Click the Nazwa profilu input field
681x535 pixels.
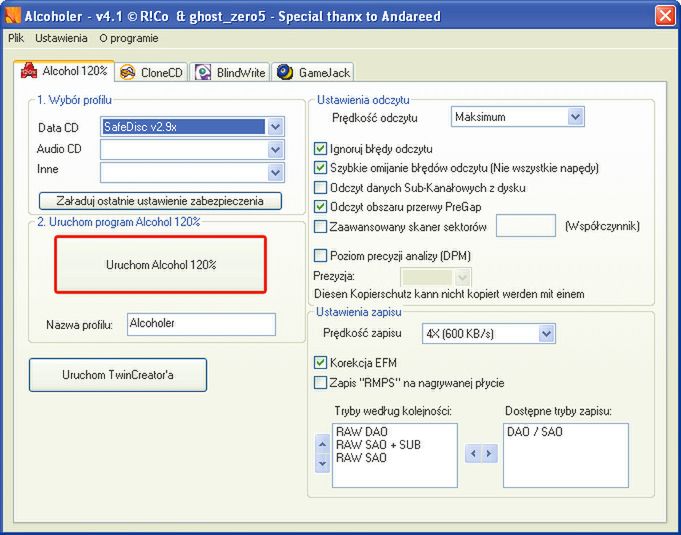[x=201, y=324]
